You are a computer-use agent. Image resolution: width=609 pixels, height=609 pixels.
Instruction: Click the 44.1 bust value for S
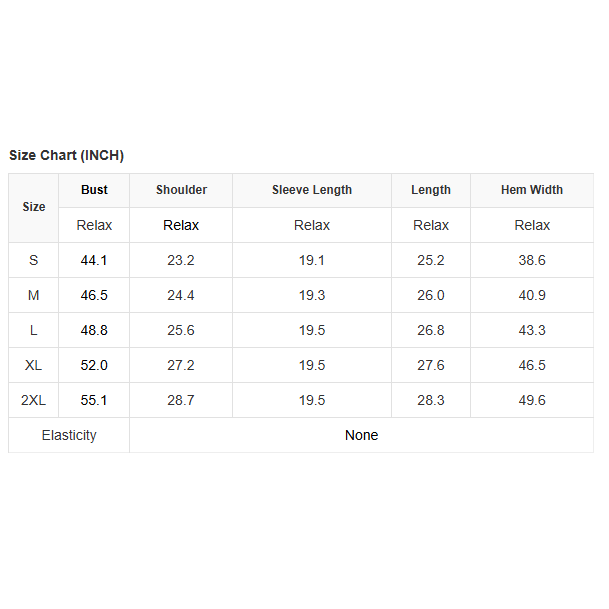coord(94,260)
